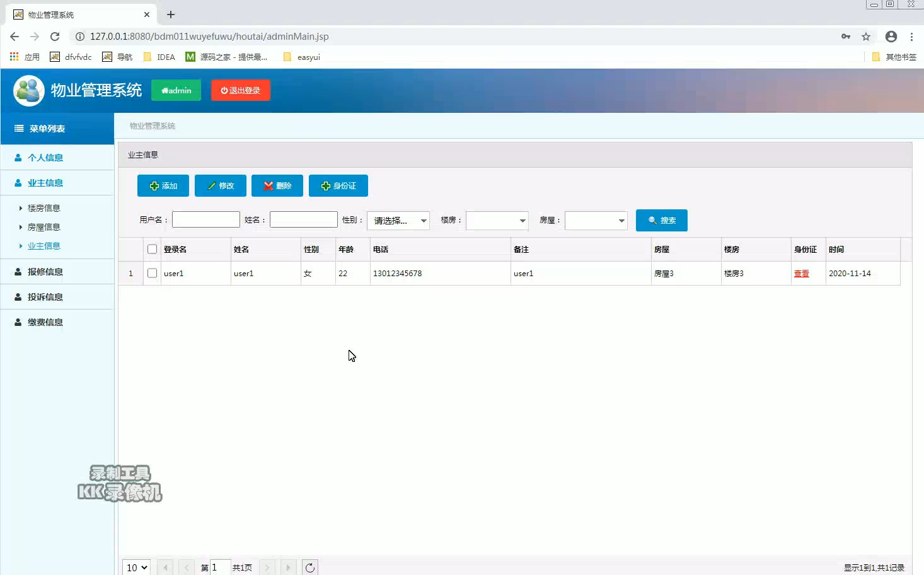Focus the 姓名 input field

coord(304,219)
